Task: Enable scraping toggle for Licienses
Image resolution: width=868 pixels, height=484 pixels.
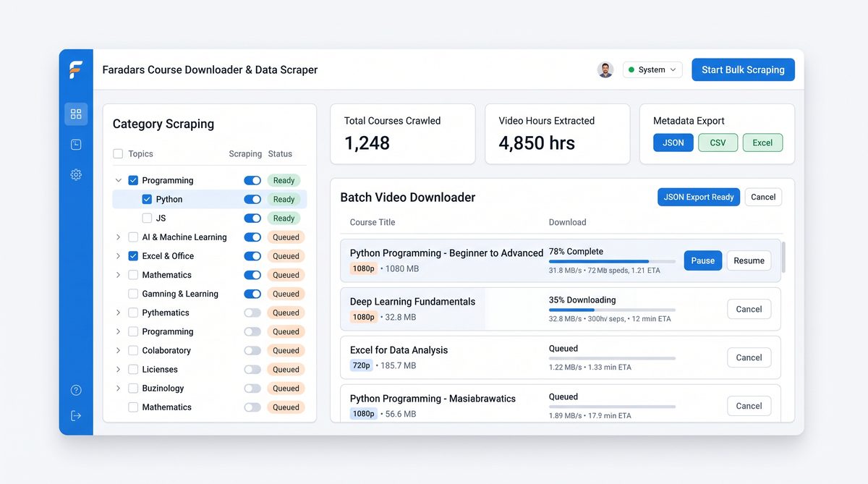Action: click(252, 369)
